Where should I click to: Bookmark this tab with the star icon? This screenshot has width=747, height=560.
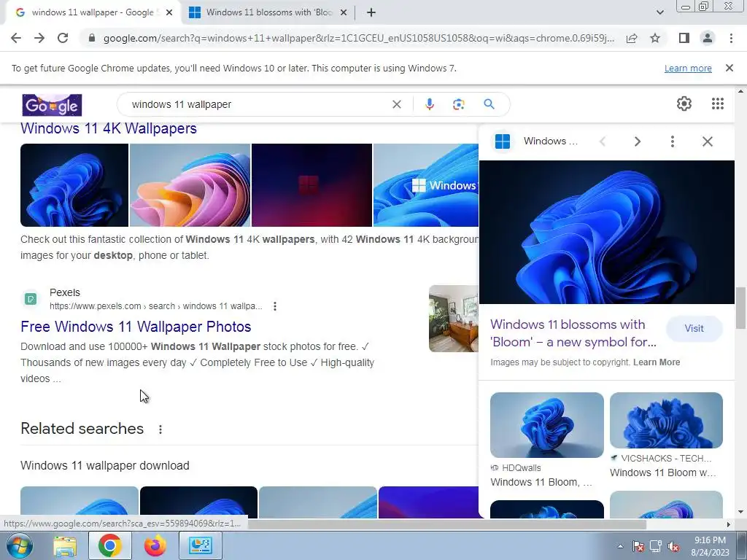coord(655,38)
